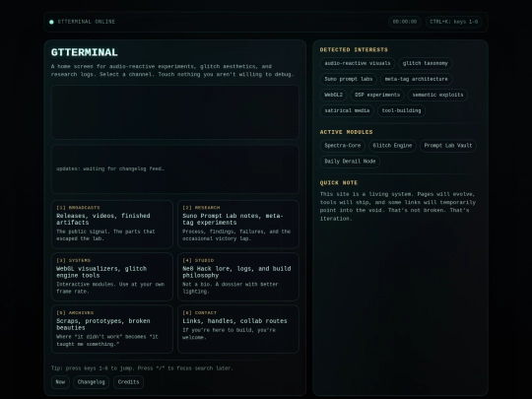Open the Archives channel card

pos(112,329)
